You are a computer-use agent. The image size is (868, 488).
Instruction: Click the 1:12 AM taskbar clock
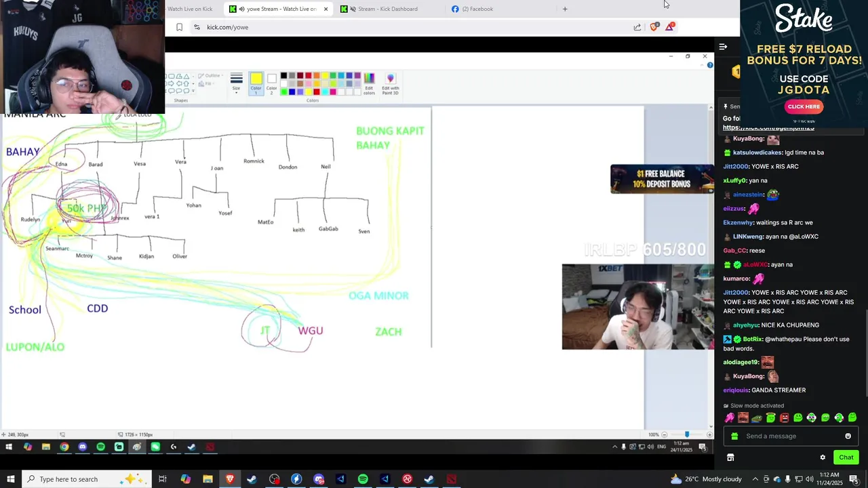coord(829,479)
